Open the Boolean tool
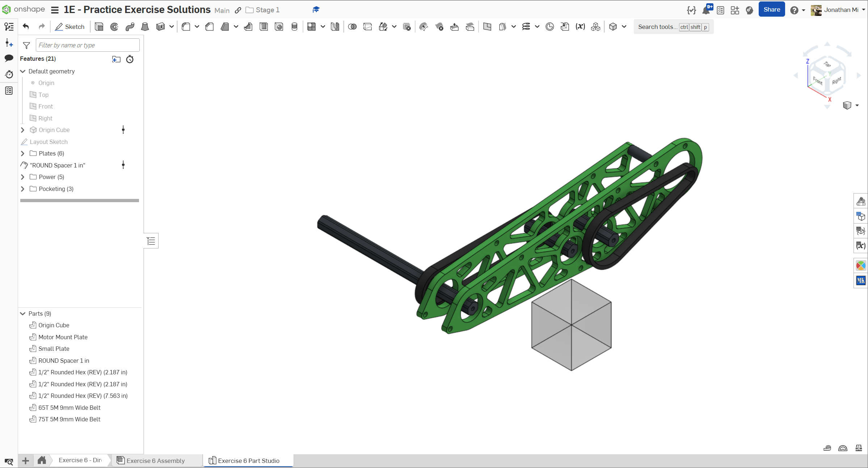 click(352, 27)
